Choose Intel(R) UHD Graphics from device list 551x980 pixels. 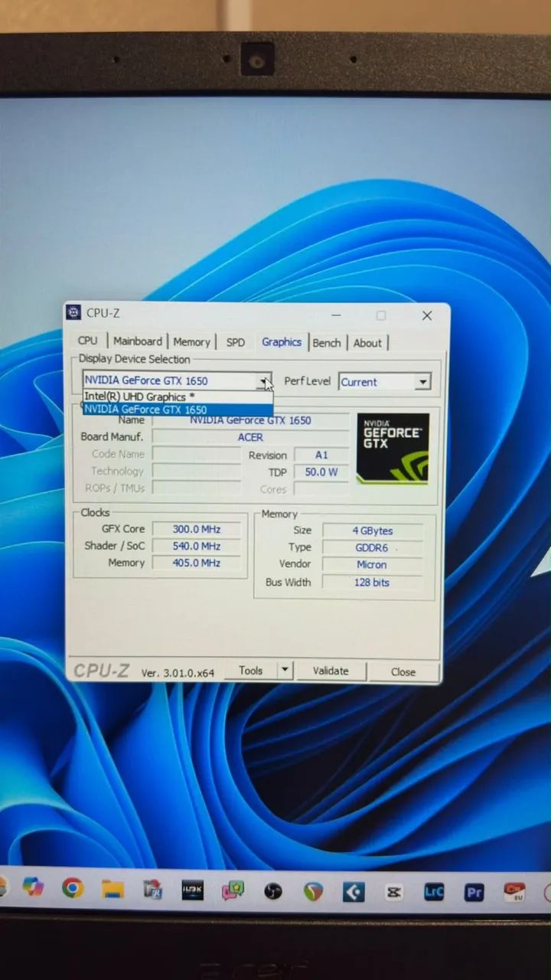(x=178, y=397)
